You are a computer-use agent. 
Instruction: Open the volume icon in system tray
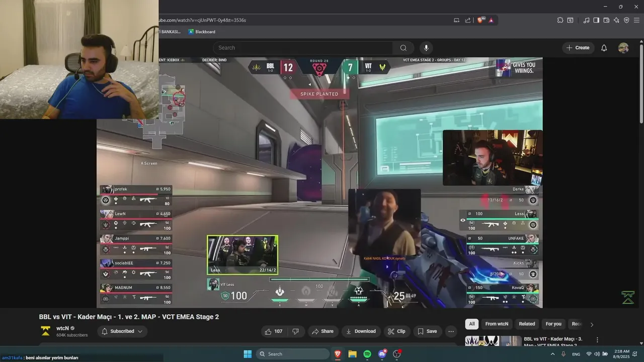point(597,354)
